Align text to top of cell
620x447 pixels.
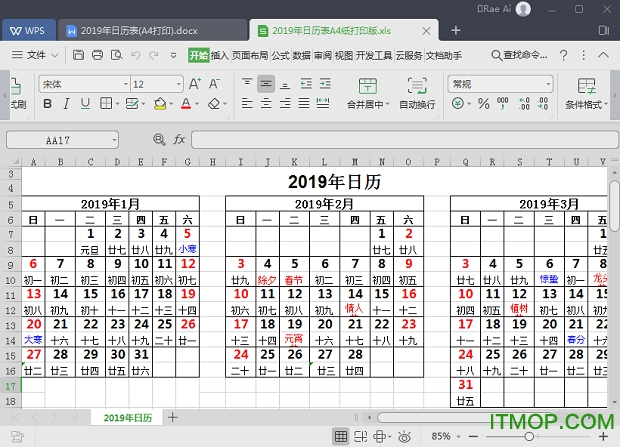(x=247, y=84)
